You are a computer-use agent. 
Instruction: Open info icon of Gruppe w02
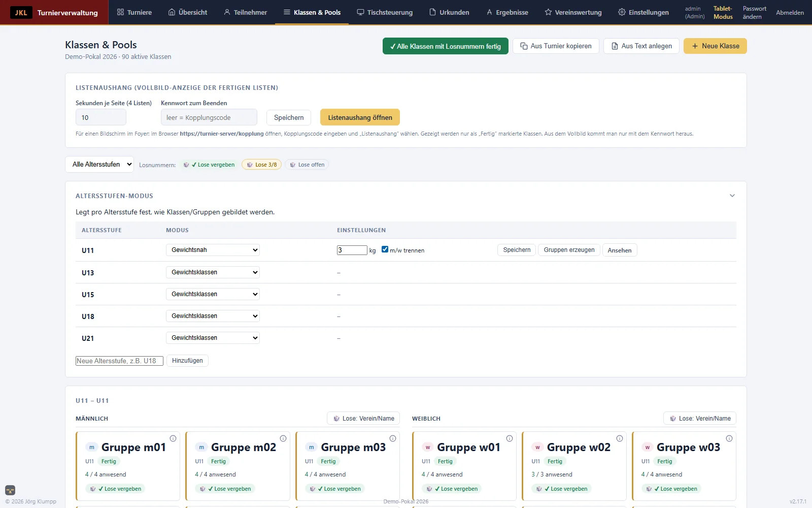point(620,438)
